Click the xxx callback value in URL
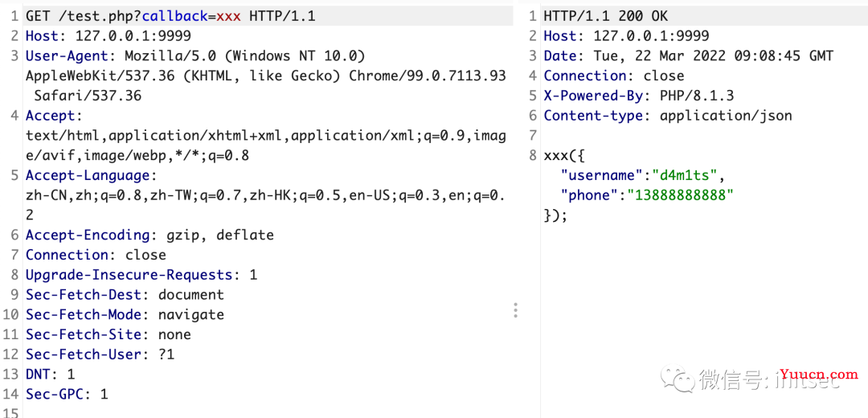The image size is (868, 418). pos(228,16)
